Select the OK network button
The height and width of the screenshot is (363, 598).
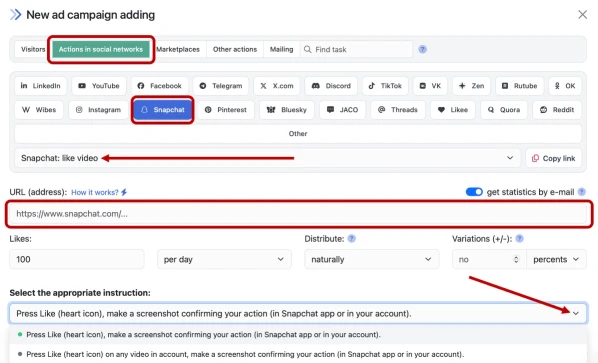tap(565, 86)
